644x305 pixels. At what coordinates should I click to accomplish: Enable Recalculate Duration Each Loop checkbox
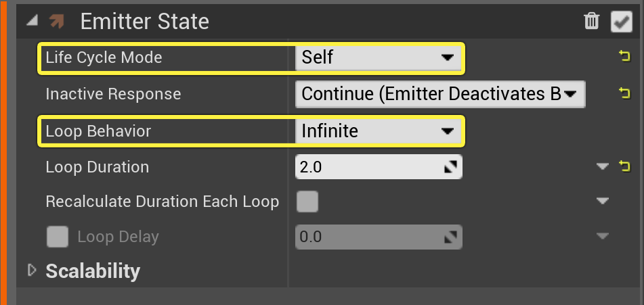point(307,202)
